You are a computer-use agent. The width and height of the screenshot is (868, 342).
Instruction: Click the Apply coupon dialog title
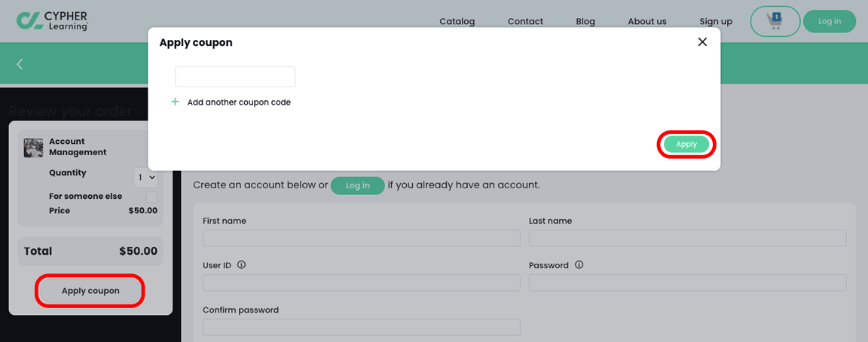tap(196, 43)
